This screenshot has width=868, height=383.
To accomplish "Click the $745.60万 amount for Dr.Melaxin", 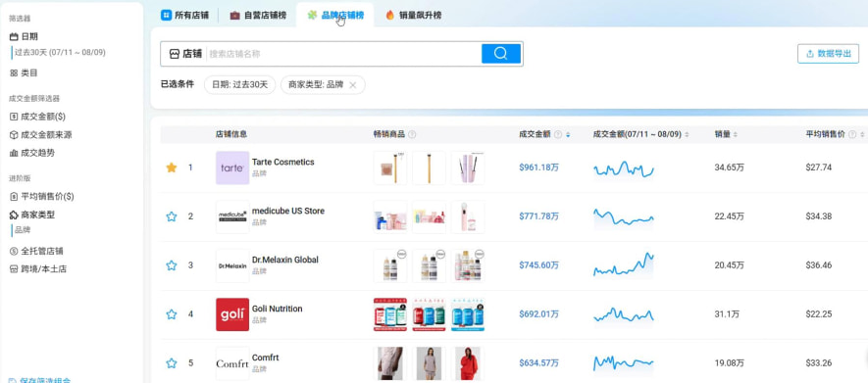I will click(x=538, y=265).
